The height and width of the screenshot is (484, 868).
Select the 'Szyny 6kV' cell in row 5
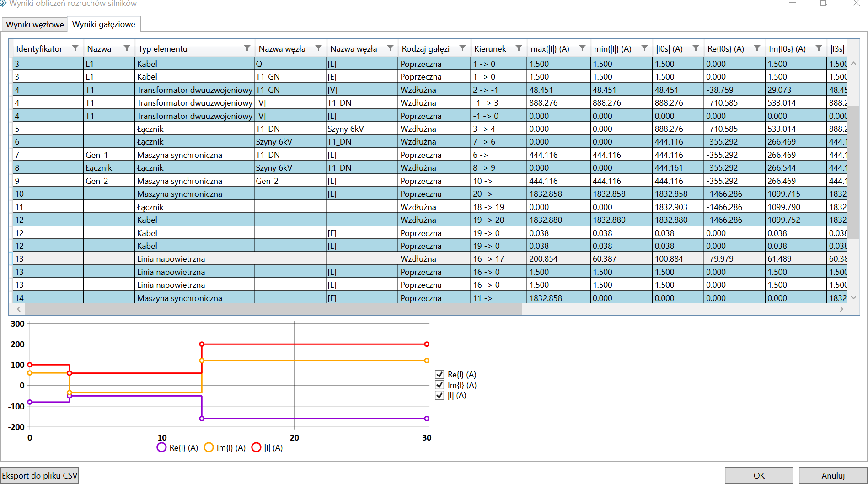tap(362, 129)
